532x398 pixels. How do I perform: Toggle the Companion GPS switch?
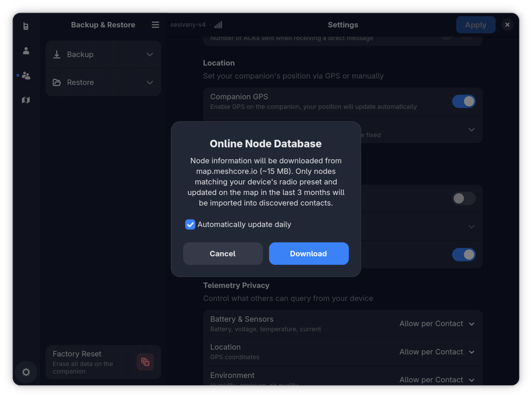pos(463,101)
